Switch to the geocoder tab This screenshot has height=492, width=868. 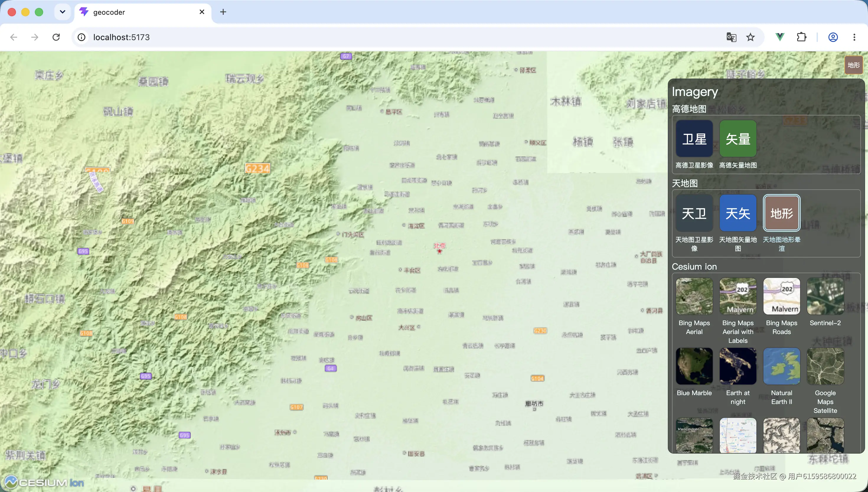[143, 12]
